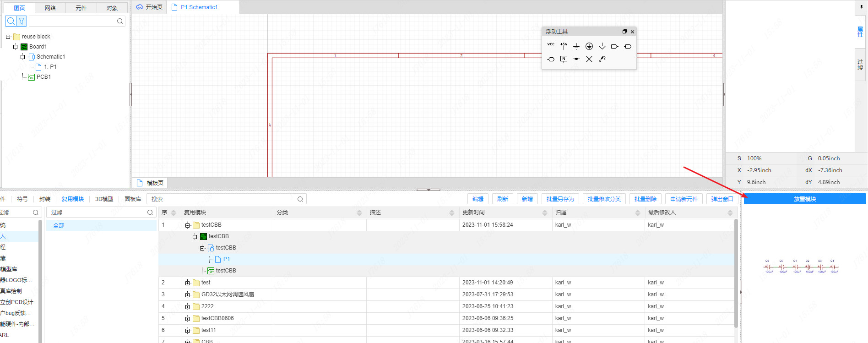Sort by the 更新时间 column arrows
Screen dimensions: 868x343
[545, 212]
